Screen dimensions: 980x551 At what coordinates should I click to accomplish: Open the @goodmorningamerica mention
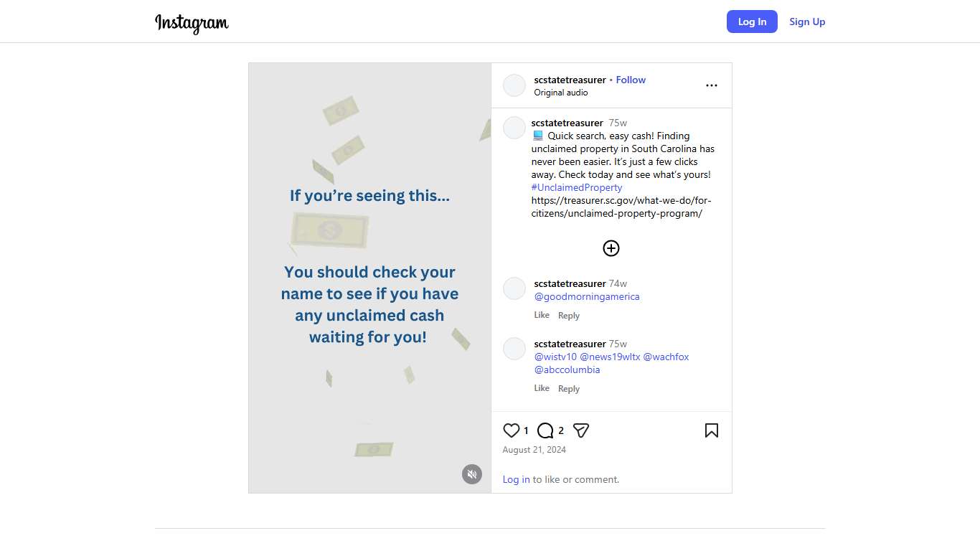tap(587, 296)
